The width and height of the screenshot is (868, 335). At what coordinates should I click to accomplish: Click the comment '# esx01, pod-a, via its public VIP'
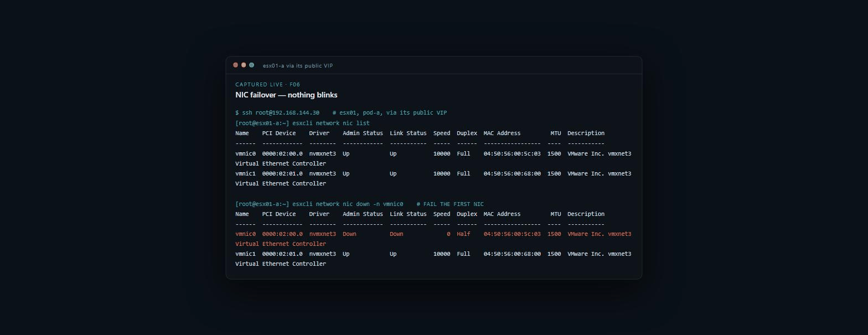click(x=390, y=113)
